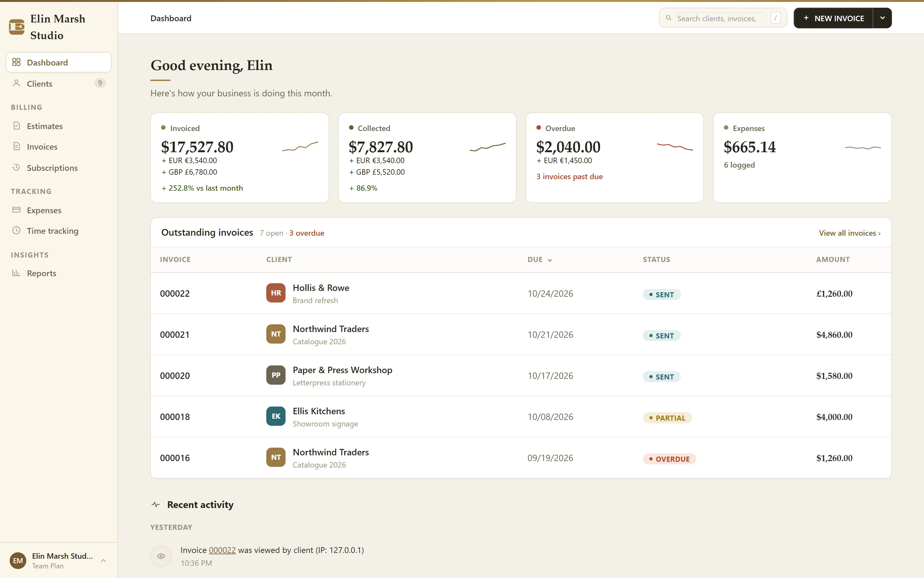Click the NT avatar on invoice 000016

276,457
